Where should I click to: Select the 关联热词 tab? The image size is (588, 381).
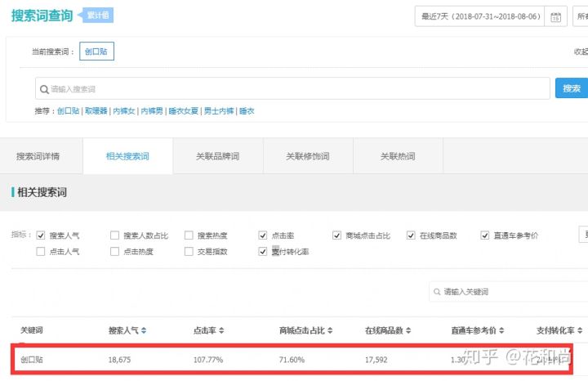point(398,156)
